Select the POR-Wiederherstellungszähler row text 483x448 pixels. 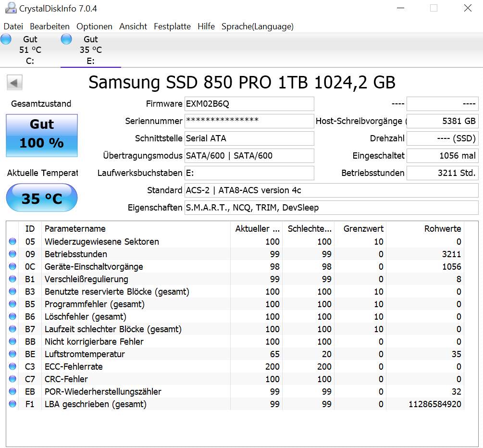click(103, 392)
